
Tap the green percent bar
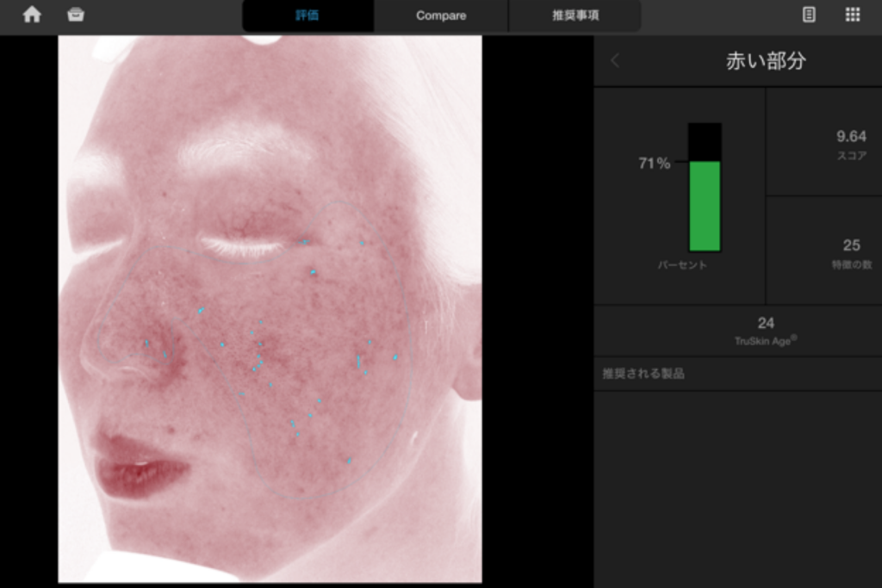[704, 205]
